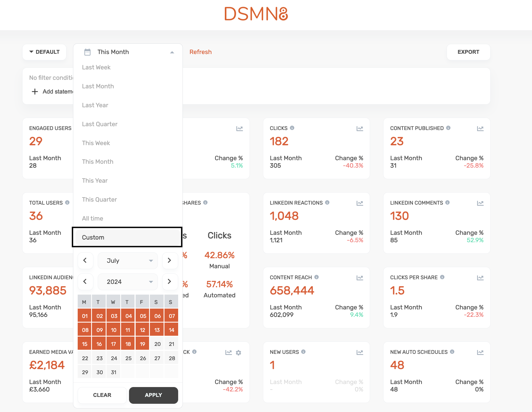This screenshot has height=412, width=532.
Task: Select Last Quarter from date range list
Action: click(x=100, y=124)
